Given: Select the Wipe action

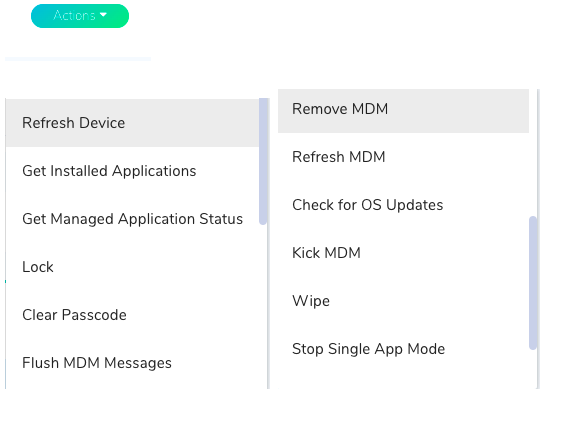Looking at the screenshot, I should point(403,301).
